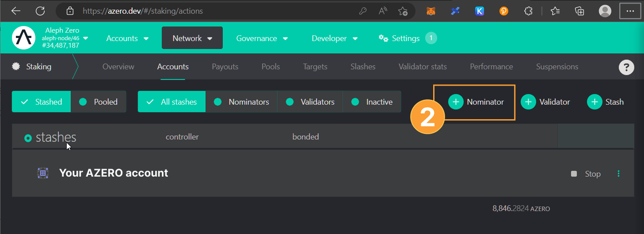Open the orange P extension icon
Viewport: 644px width, 234px height.
pyautogui.click(x=504, y=11)
